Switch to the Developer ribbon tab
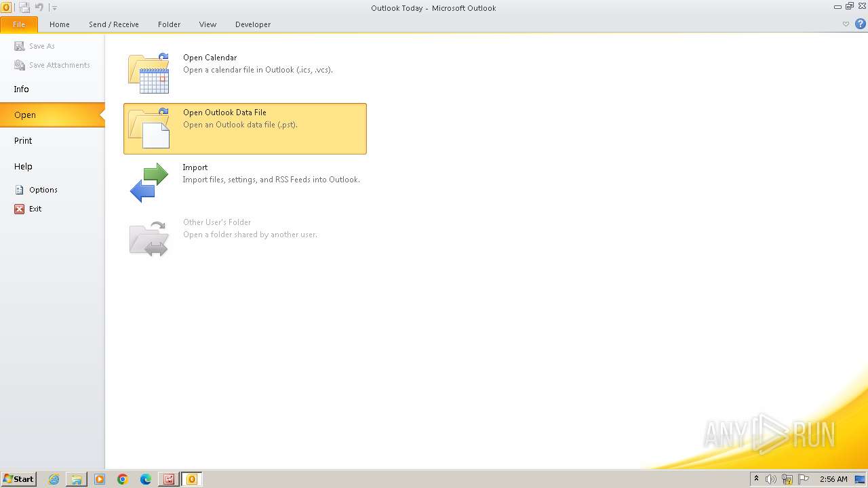 pyautogui.click(x=253, y=24)
